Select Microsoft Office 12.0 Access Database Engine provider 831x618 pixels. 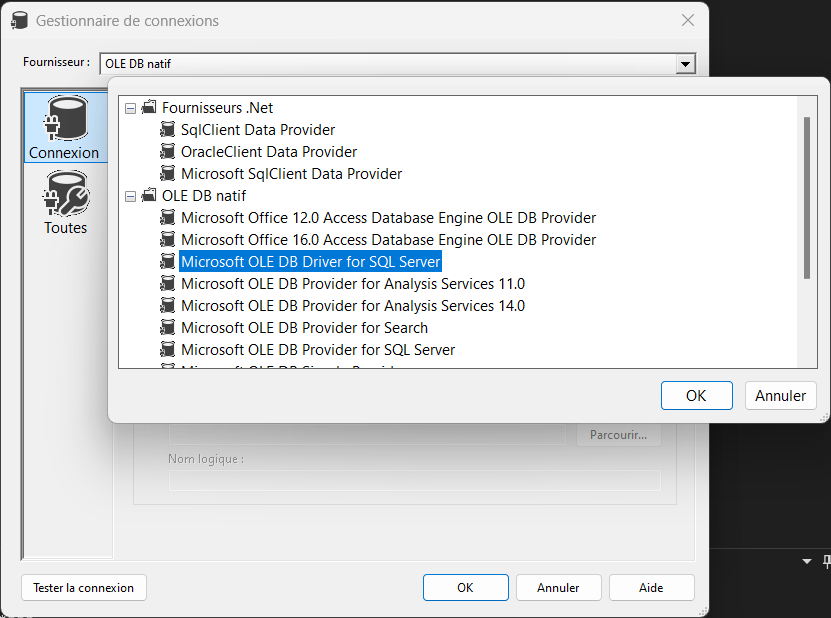tap(388, 218)
